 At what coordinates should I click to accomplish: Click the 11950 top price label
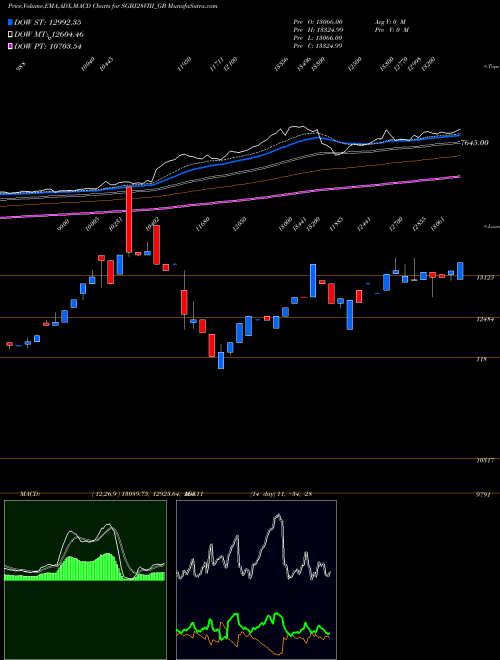coord(184,64)
